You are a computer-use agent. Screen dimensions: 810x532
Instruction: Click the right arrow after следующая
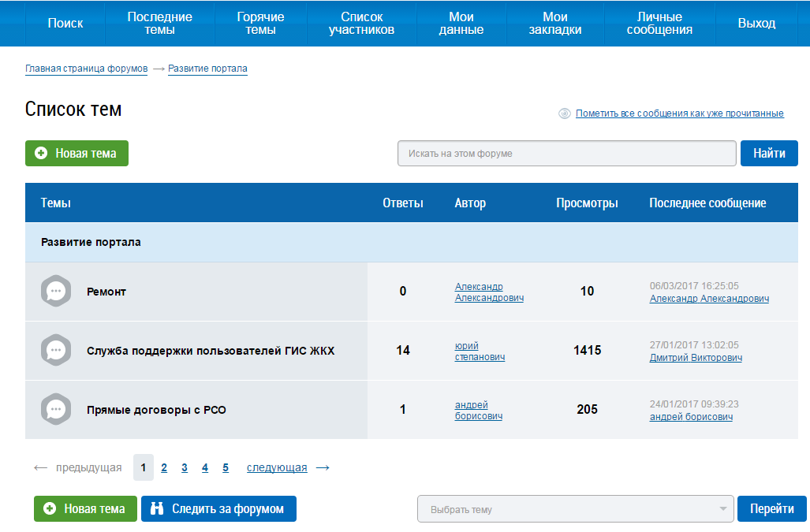click(x=323, y=468)
